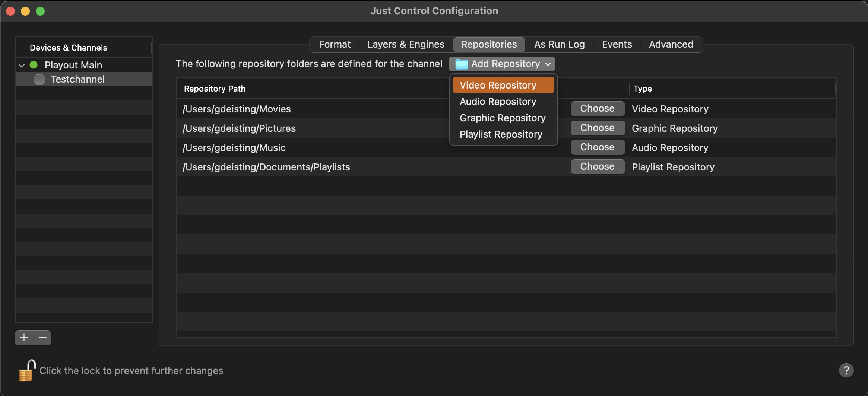Click the Audio Repository type cell
This screenshot has height=396, width=868.
pos(670,147)
